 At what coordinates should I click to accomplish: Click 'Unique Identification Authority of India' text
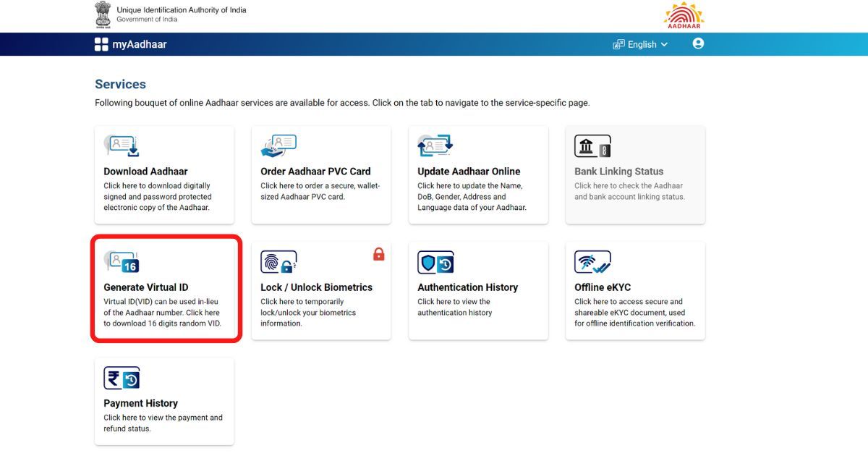(x=181, y=10)
